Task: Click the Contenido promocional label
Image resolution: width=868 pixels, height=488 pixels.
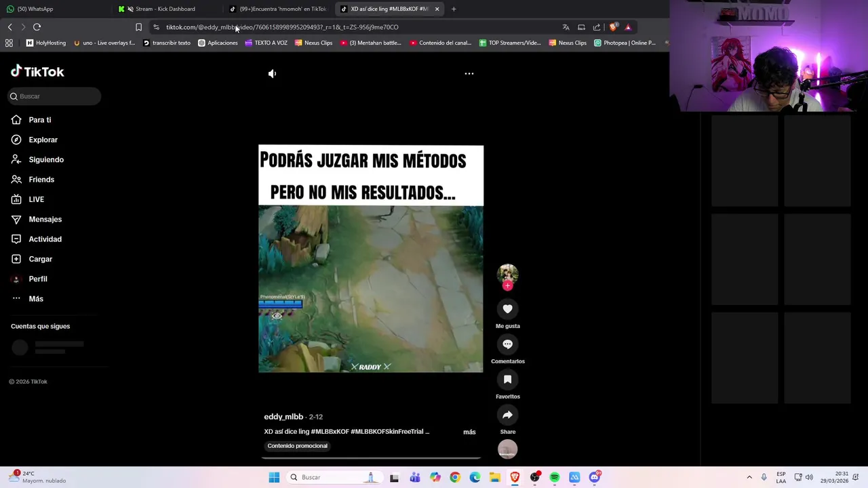Action: [297, 446]
